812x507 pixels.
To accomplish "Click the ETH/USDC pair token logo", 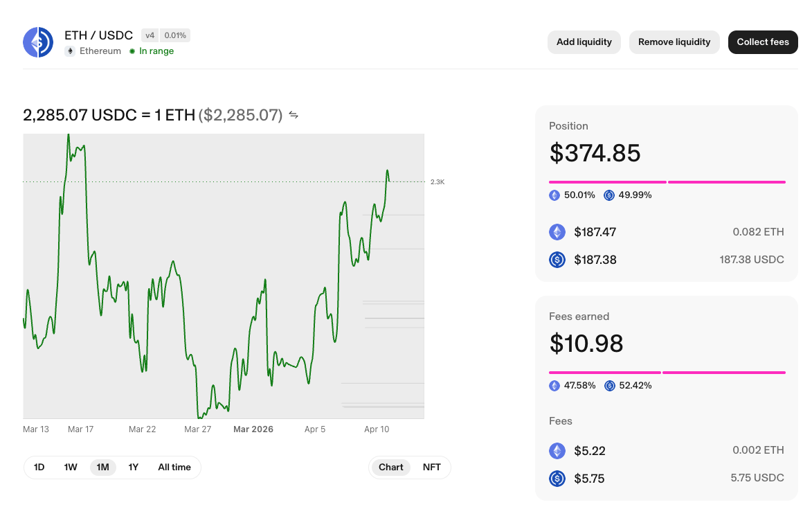I will pyautogui.click(x=39, y=42).
